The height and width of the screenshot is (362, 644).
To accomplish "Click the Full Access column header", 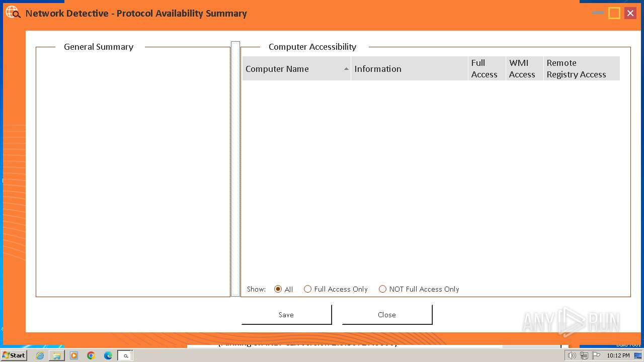I will click(x=487, y=69).
